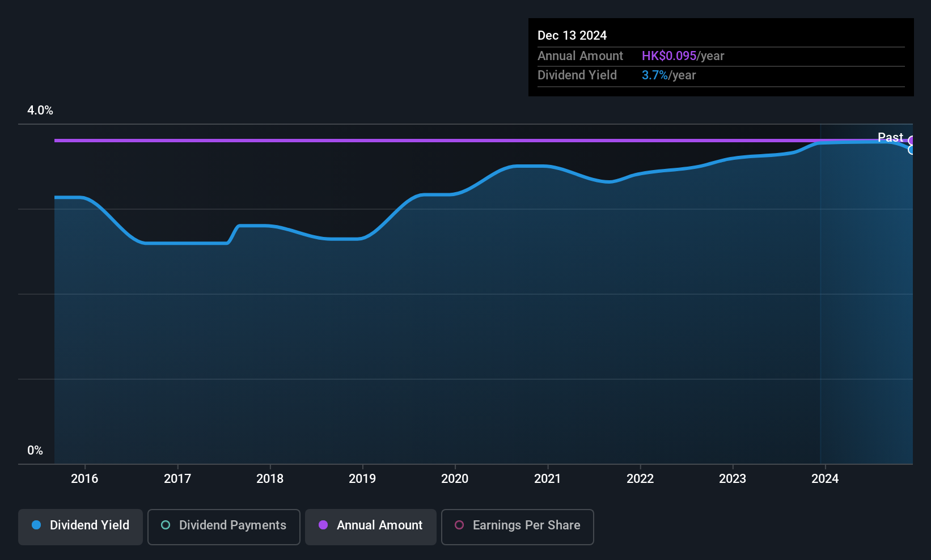Click the 2017 x-axis label
This screenshot has height=560, width=931.
coord(177,478)
